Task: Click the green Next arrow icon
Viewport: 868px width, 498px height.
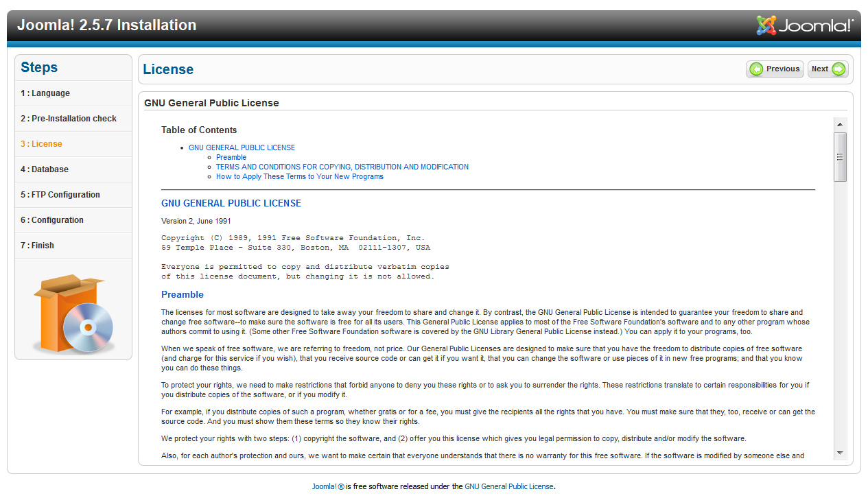Action: point(838,69)
